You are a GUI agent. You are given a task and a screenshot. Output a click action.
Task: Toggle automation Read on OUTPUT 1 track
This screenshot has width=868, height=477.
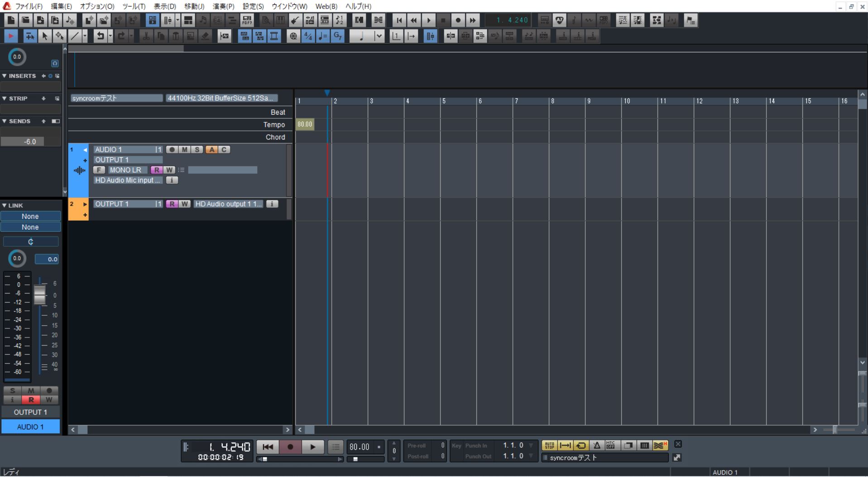(172, 204)
